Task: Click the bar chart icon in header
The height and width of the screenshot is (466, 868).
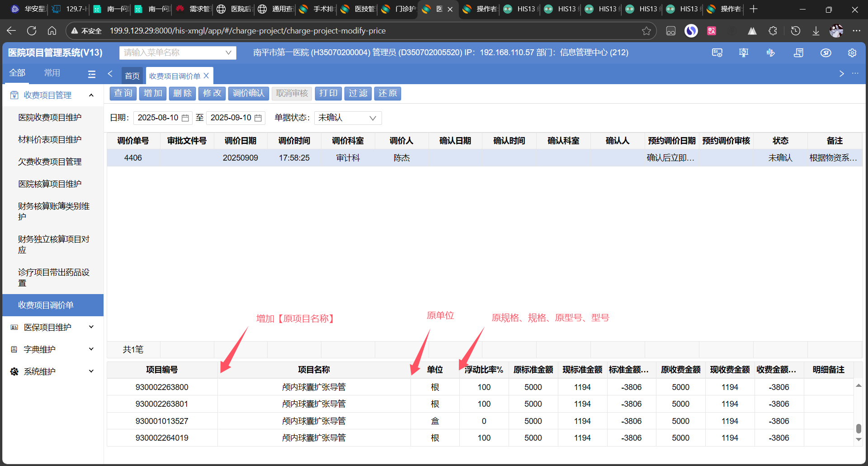Action: pyautogui.click(x=771, y=53)
